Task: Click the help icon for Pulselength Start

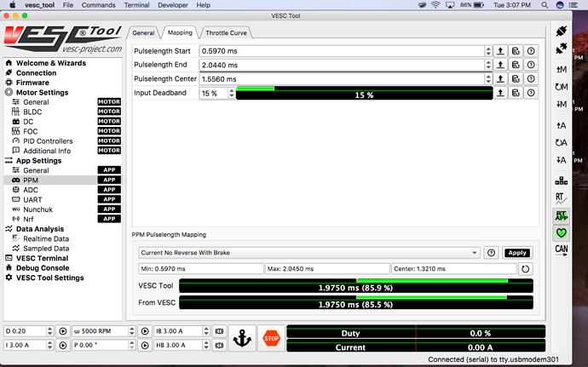Action: [x=531, y=51]
